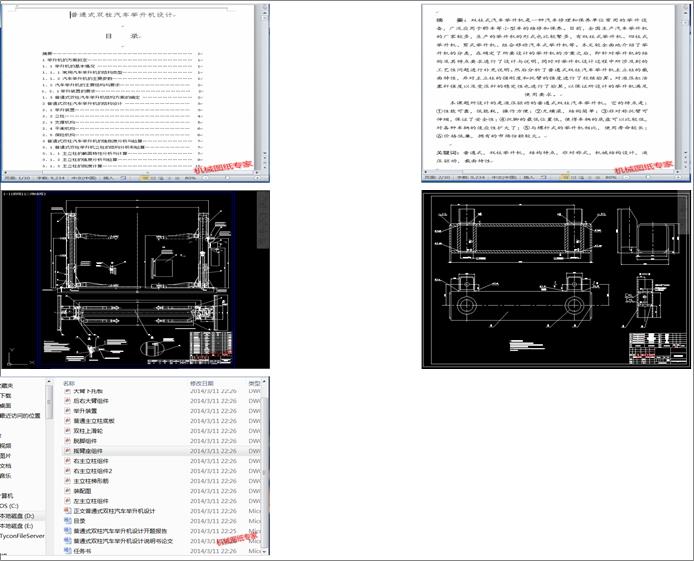Image resolution: width=694 pixels, height=561 pixels.
Task: Click zoom-out minus in contents Word window
Action: (x=205, y=178)
